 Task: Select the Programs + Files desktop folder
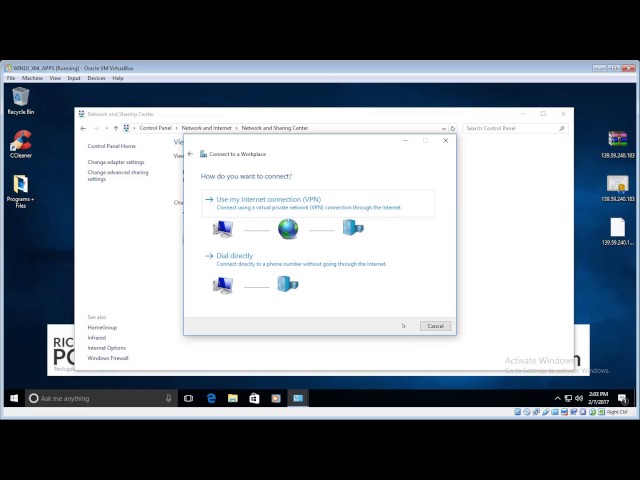(x=20, y=191)
